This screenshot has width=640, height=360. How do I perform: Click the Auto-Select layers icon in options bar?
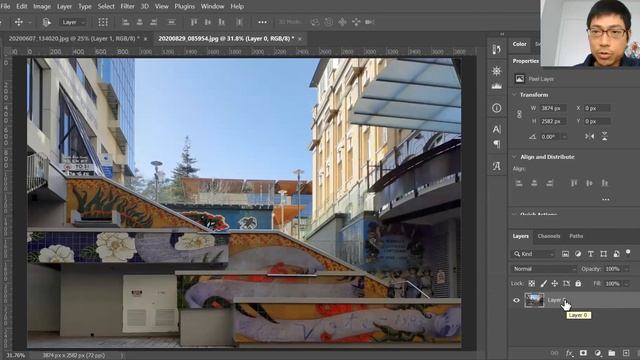click(47, 22)
